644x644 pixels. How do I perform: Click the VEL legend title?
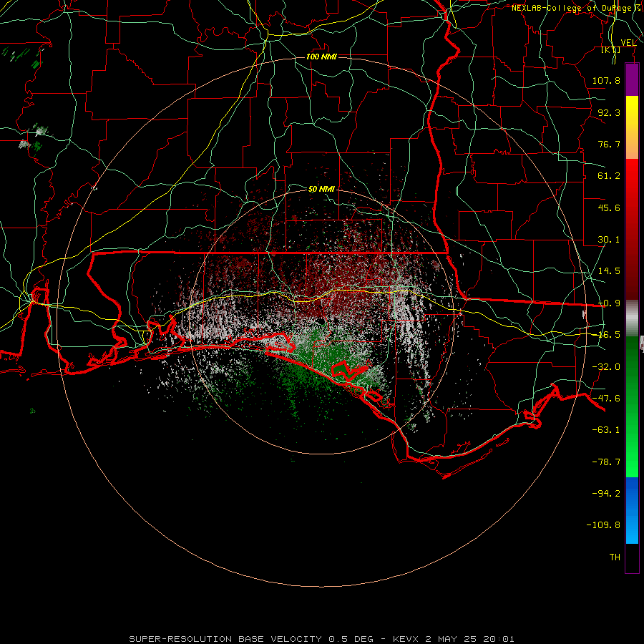(x=628, y=43)
